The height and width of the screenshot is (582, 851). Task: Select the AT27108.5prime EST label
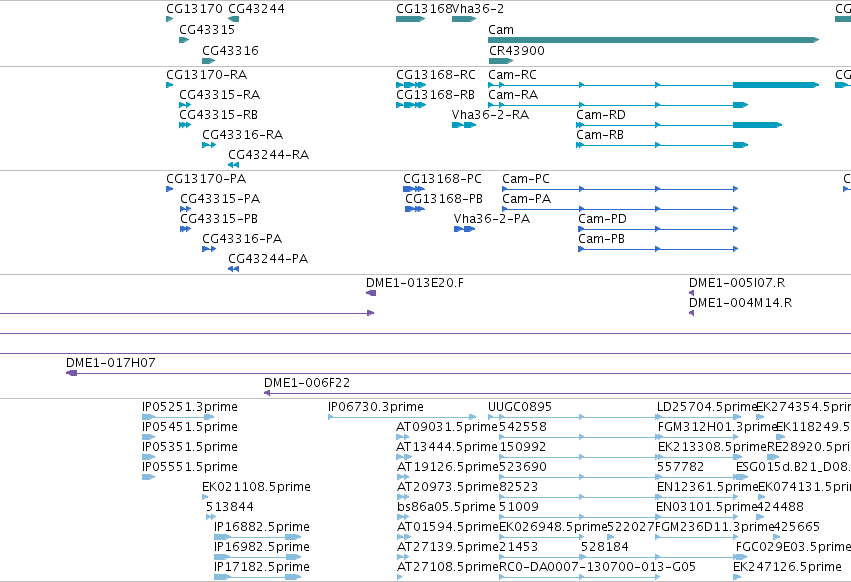[447, 567]
